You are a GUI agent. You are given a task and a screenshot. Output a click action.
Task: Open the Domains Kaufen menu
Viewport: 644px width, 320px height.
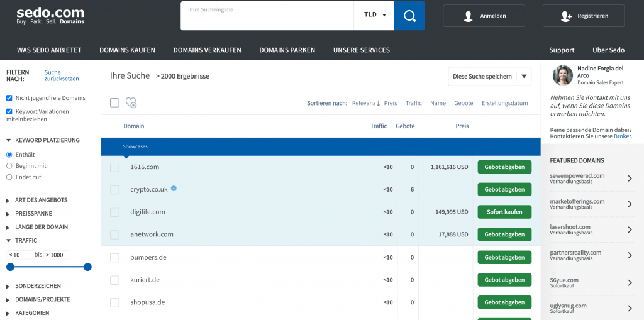click(x=126, y=50)
